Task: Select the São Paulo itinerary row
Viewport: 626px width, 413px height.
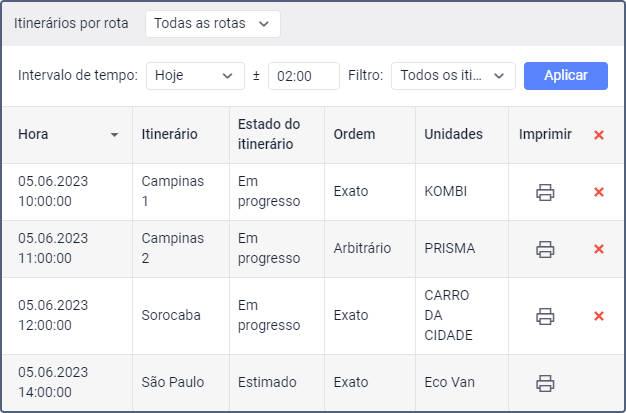Action: coord(170,383)
